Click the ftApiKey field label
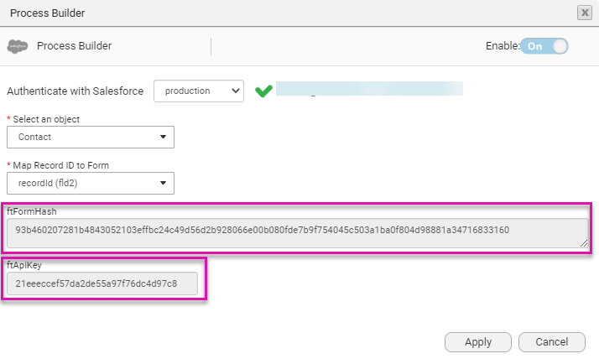 [25, 264]
